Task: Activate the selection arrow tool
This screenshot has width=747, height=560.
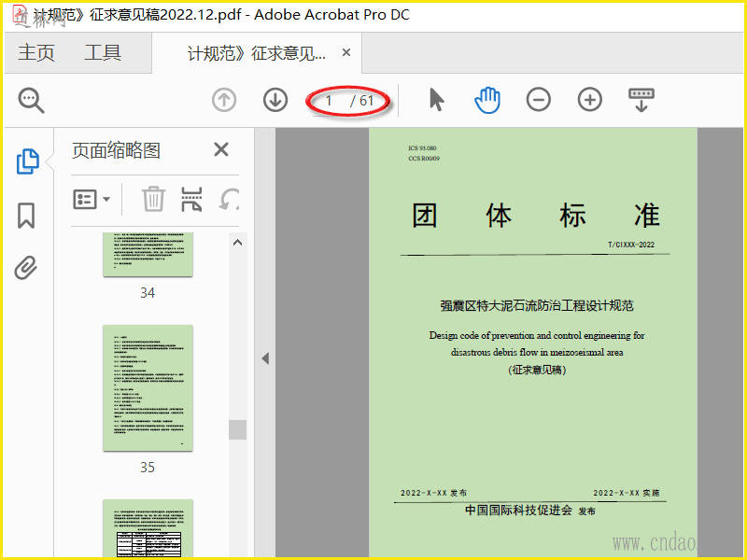Action: coord(436,100)
